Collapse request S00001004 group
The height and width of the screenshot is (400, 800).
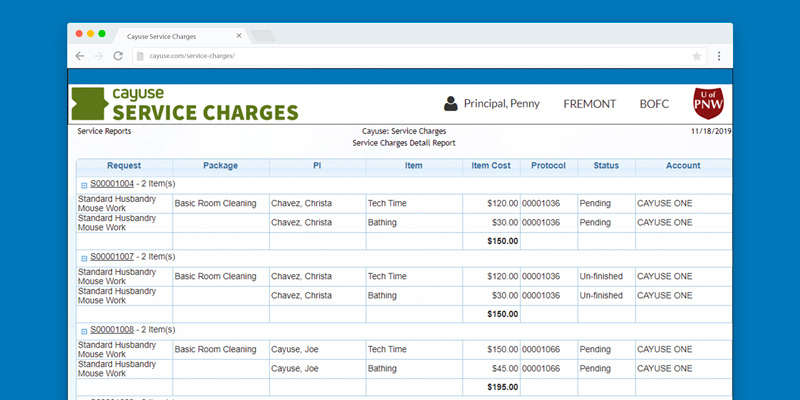point(84,185)
